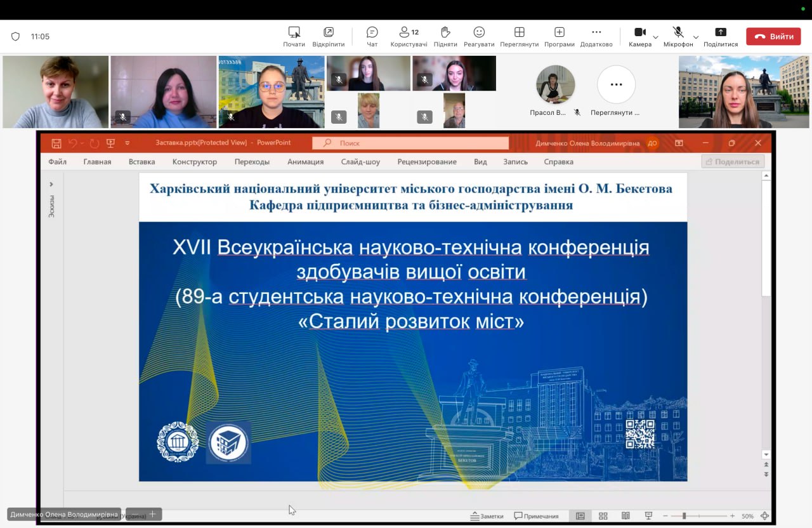The width and height of the screenshot is (812, 528).
Task: Click the ДО account avatar in PowerPoint
Action: 652,143
